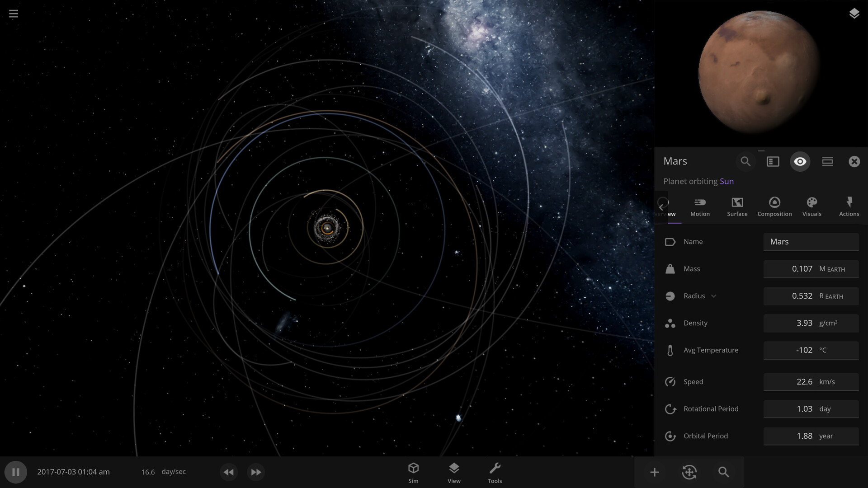Click the target focus camera icon

click(x=689, y=472)
